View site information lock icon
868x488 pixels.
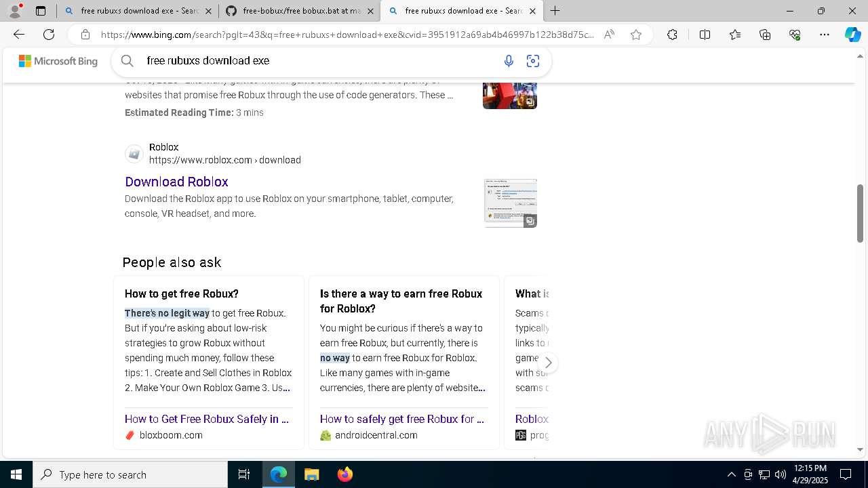85,35
